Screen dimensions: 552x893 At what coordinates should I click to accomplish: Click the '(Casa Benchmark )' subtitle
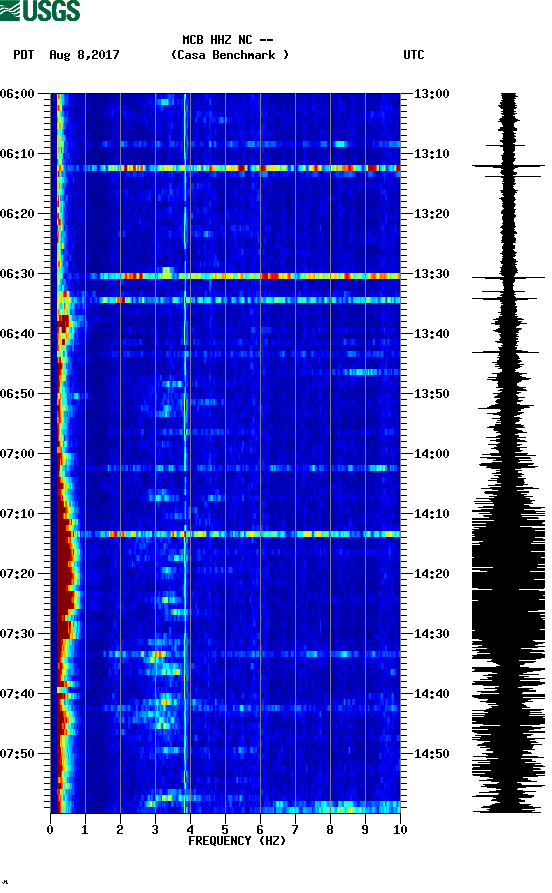click(230, 55)
